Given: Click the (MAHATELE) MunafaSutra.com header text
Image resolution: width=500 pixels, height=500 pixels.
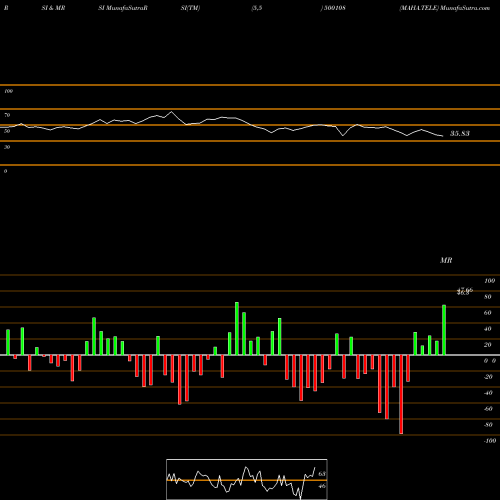Looking at the screenshot, I should [445, 8].
